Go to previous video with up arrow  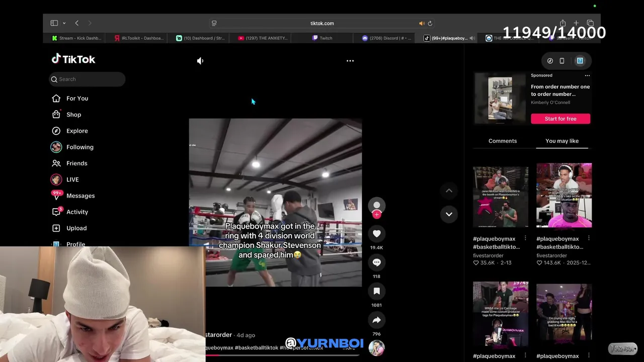449,191
